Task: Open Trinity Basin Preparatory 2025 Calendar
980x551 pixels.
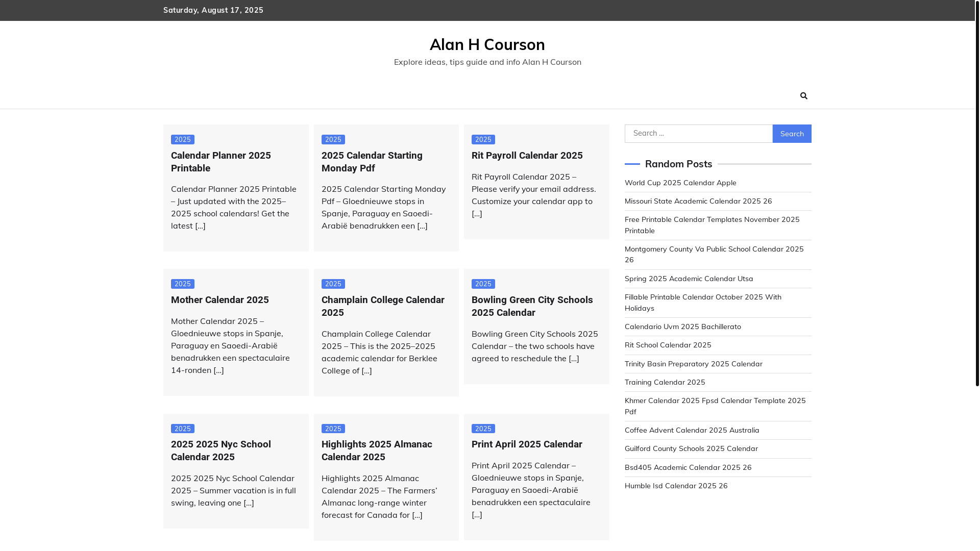Action: point(694,364)
